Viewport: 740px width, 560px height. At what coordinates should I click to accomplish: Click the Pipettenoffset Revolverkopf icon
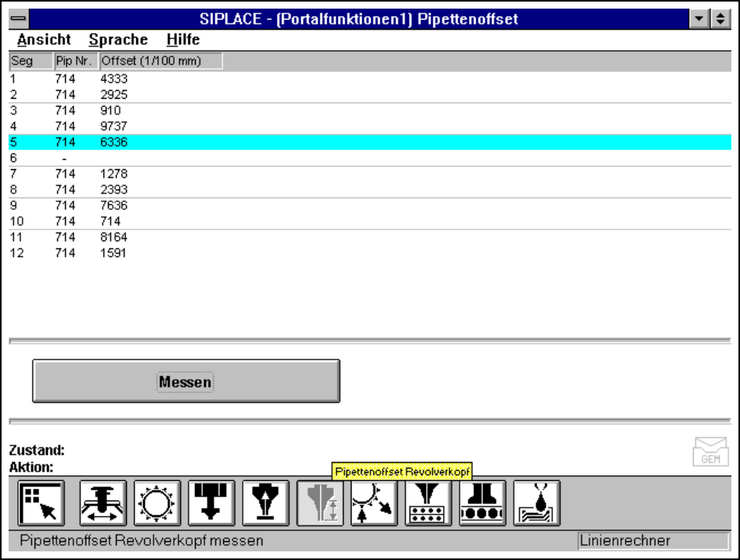tap(320, 504)
